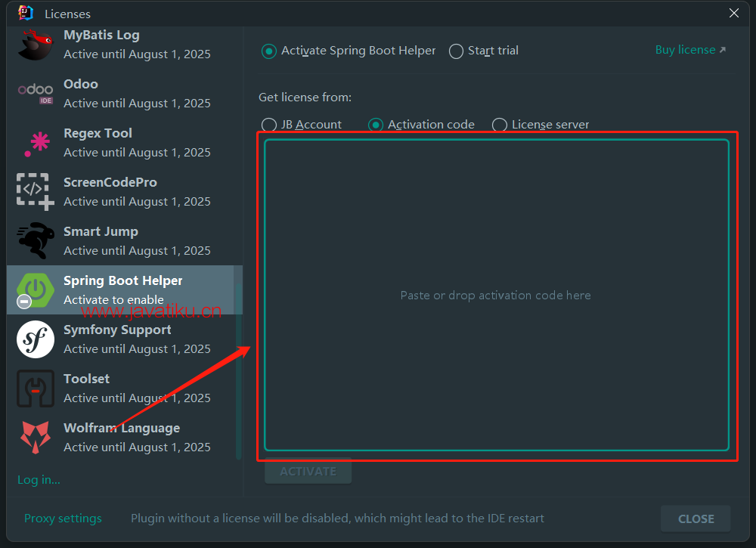Viewport: 756px width, 548px height.
Task: Click the Wolfram Language wolf icon
Action: pos(36,437)
